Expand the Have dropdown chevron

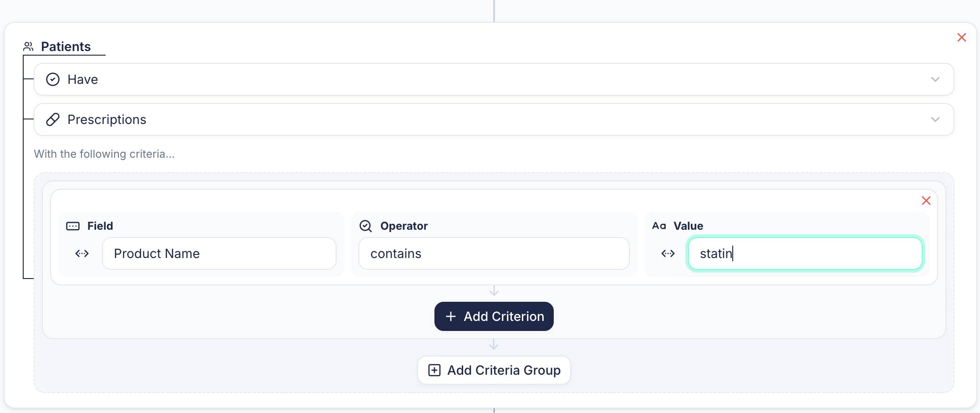click(x=935, y=79)
